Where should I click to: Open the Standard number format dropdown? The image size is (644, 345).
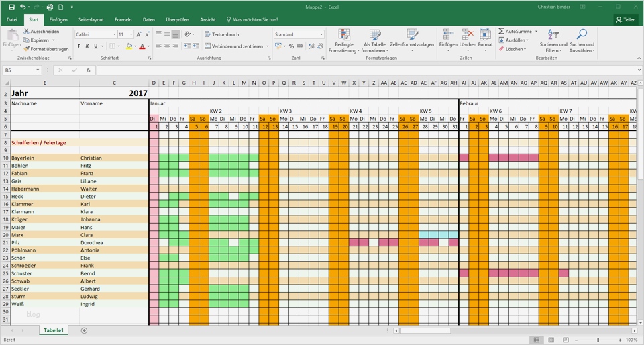(x=321, y=34)
